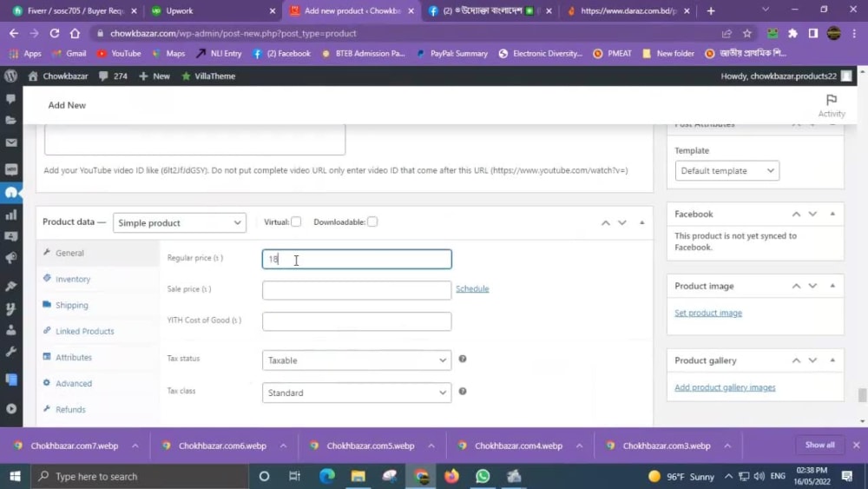Image resolution: width=868 pixels, height=489 pixels.
Task: Open the Chokhbazar.com5.webp download
Action: click(x=370, y=446)
